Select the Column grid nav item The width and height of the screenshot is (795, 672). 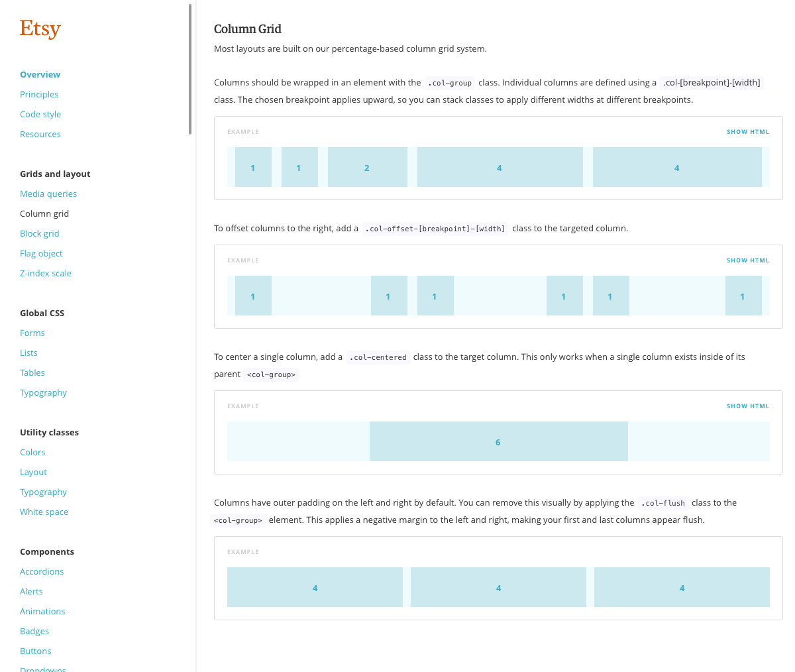click(44, 213)
